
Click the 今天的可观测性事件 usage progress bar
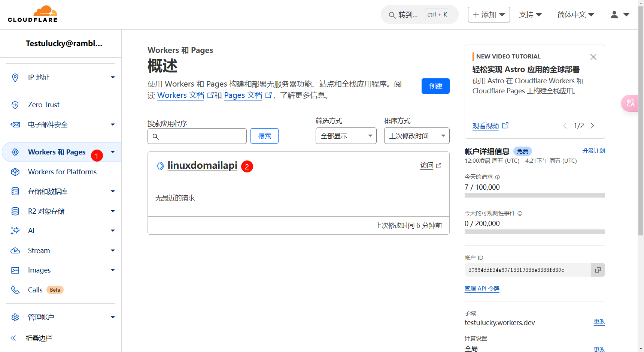point(535,232)
